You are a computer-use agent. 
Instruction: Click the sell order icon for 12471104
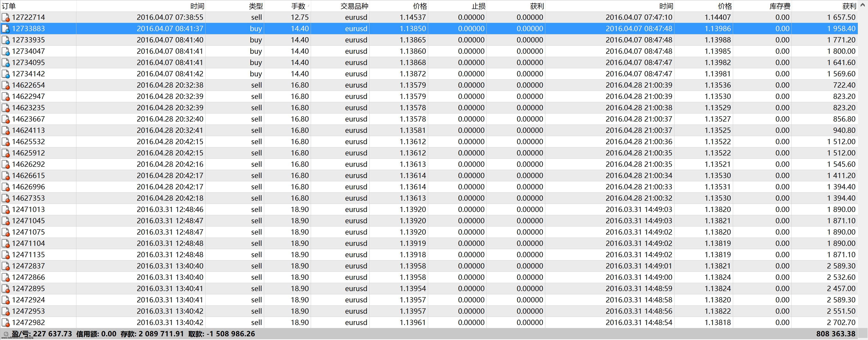(x=6, y=244)
